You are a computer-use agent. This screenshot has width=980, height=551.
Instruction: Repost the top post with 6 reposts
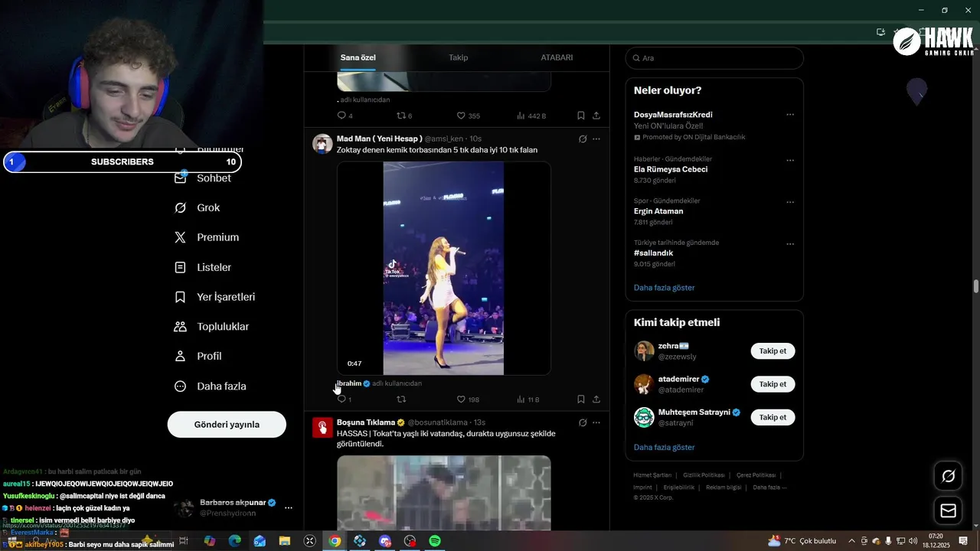tap(404, 116)
